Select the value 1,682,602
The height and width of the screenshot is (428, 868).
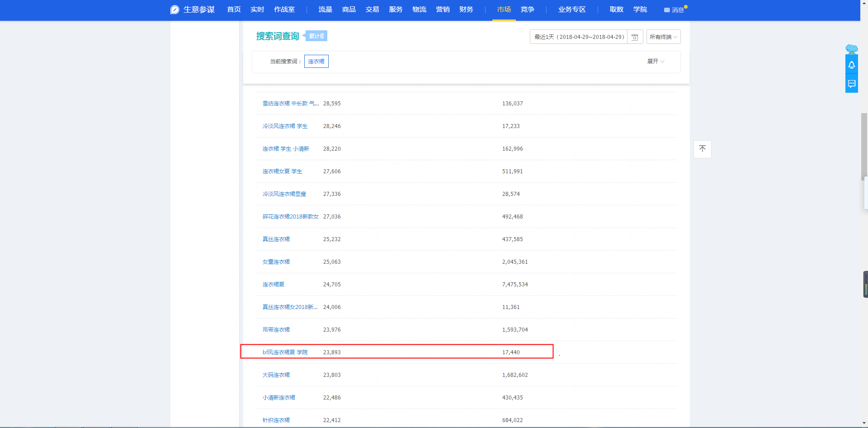[515, 375]
